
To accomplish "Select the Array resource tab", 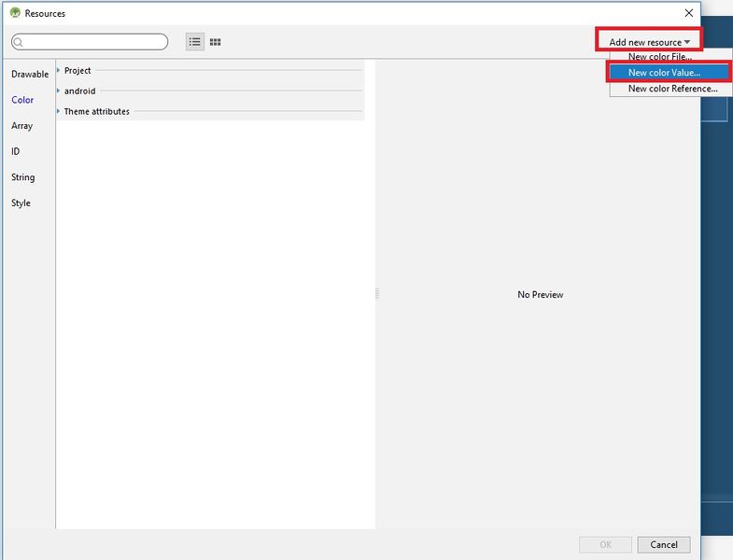I will tap(22, 126).
